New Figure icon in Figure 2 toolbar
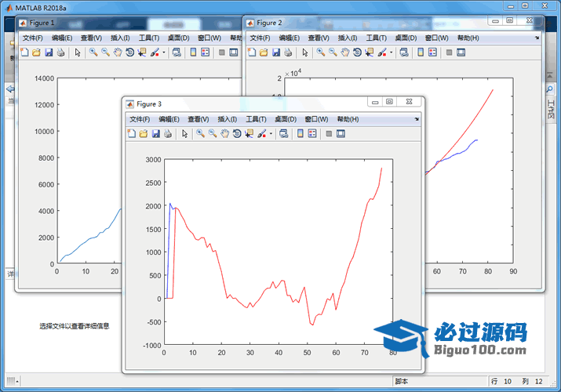The image size is (561, 392). click(x=252, y=53)
